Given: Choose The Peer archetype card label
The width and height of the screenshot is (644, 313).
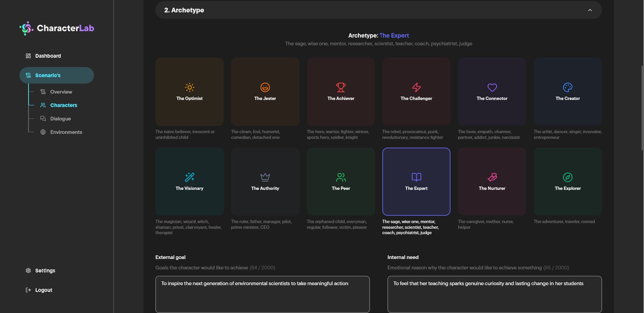Looking at the screenshot, I should click(x=341, y=188).
